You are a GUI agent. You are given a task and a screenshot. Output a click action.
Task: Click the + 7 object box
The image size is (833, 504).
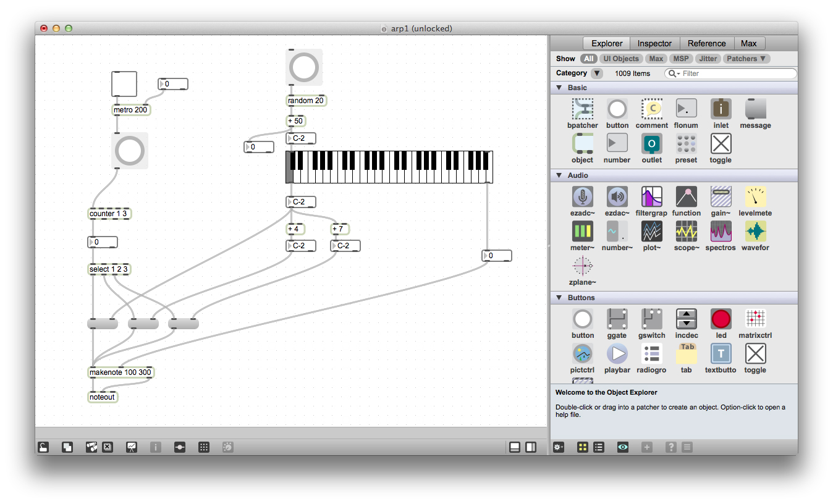340,229
